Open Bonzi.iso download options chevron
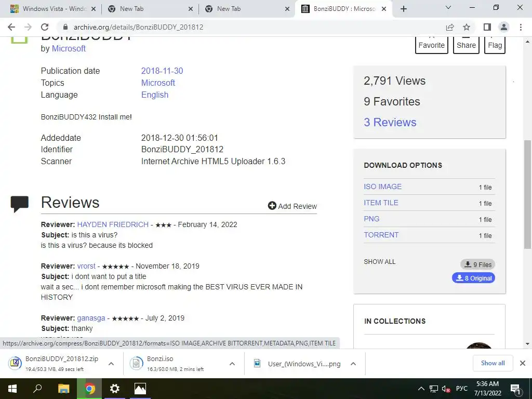This screenshot has height=399, width=532. (x=232, y=364)
